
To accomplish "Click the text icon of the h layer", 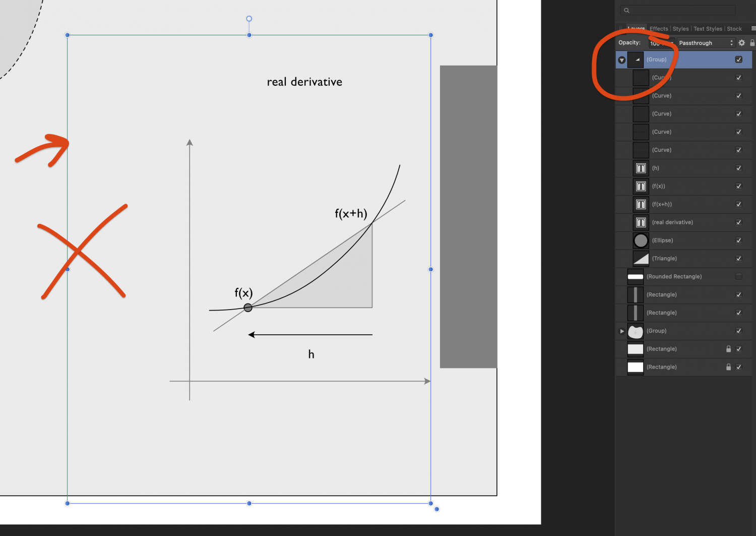I will 641,168.
